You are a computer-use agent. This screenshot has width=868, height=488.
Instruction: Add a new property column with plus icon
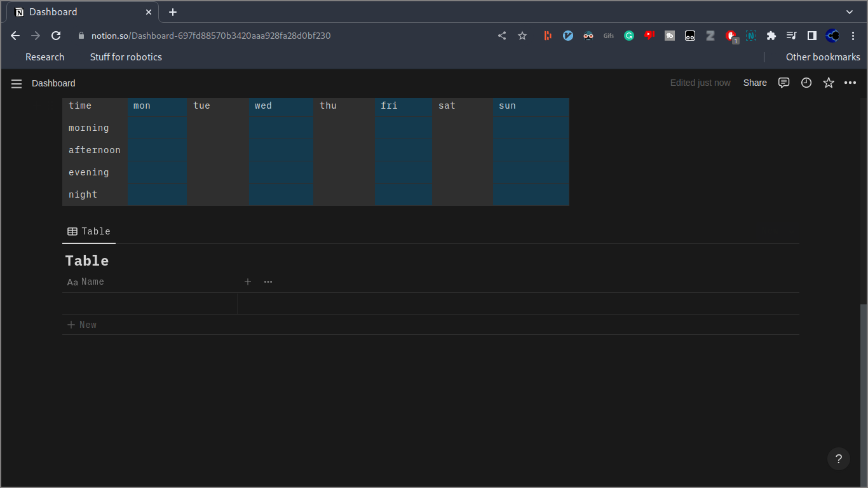[248, 281]
